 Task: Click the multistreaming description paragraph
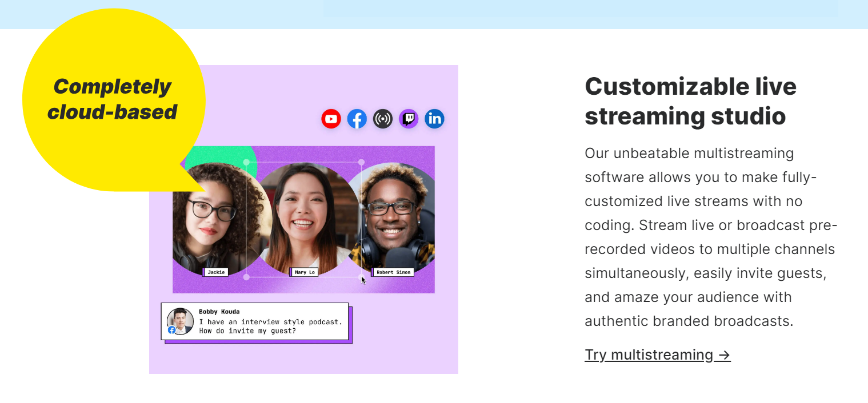click(711, 237)
